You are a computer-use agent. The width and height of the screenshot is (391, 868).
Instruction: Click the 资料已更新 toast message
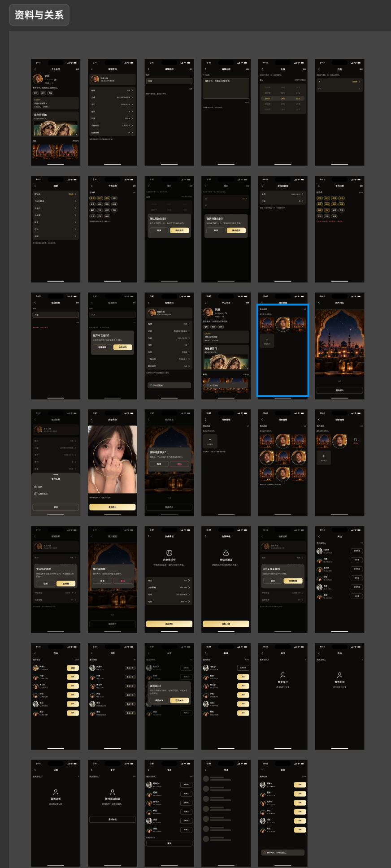pyautogui.click(x=169, y=385)
